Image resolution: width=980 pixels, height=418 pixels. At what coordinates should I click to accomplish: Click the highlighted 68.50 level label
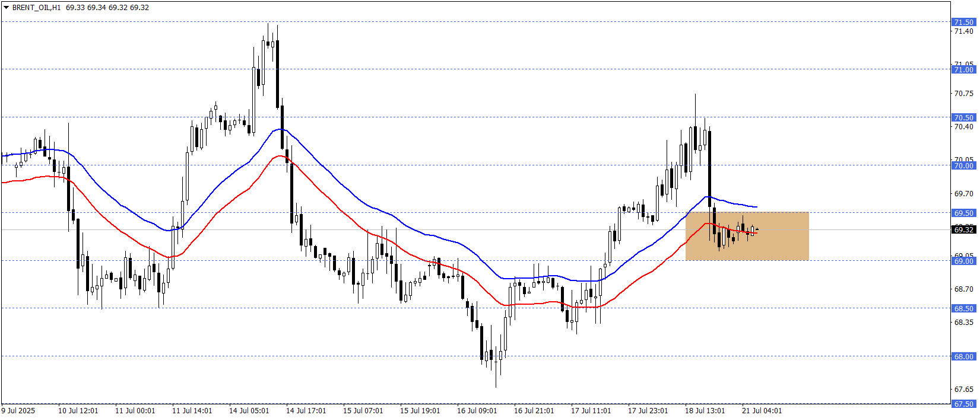click(x=963, y=308)
